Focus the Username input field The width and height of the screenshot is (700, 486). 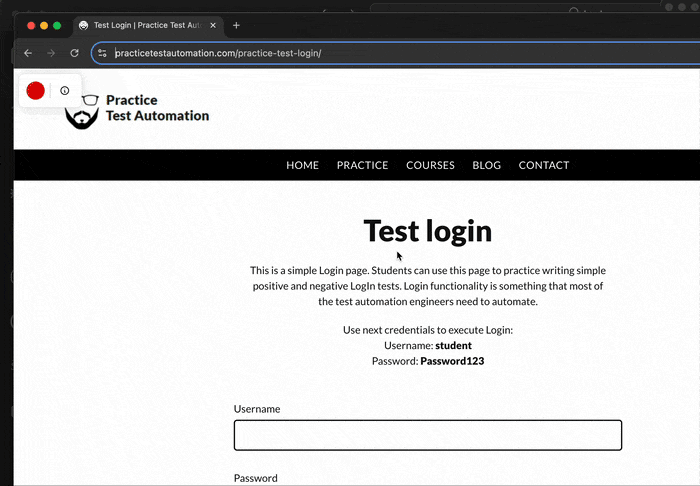pyautogui.click(x=427, y=435)
